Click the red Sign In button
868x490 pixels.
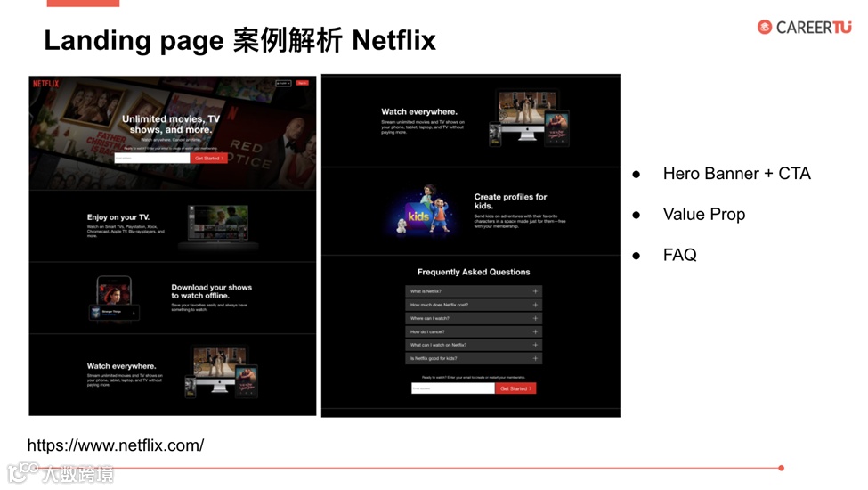click(x=303, y=83)
